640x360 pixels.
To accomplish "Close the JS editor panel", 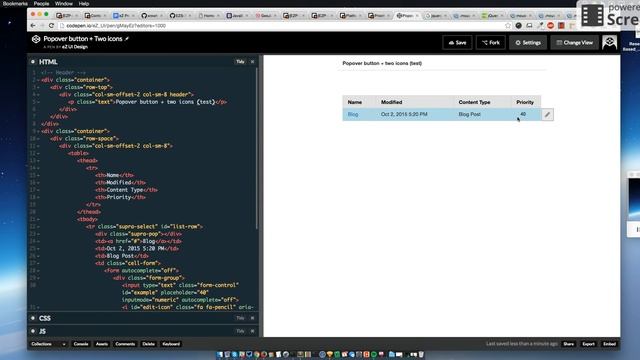I will (x=252, y=331).
